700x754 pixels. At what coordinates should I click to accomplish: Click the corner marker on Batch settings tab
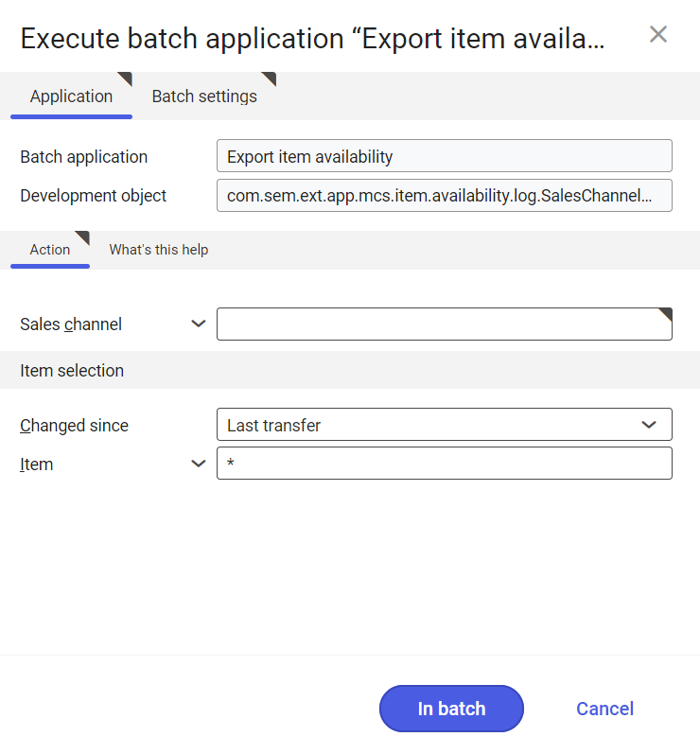[271, 77]
